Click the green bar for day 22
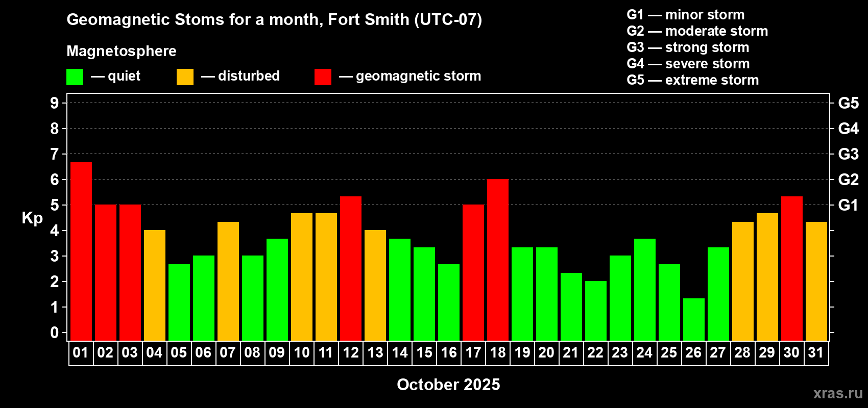868x408 pixels. tap(596, 311)
